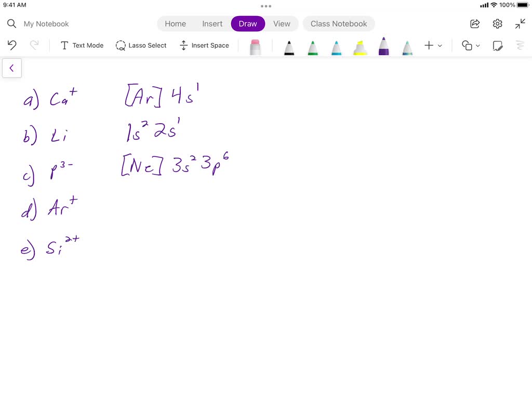Open the Lasso Select tool
The height and width of the screenshot is (399, 532).
click(x=141, y=45)
